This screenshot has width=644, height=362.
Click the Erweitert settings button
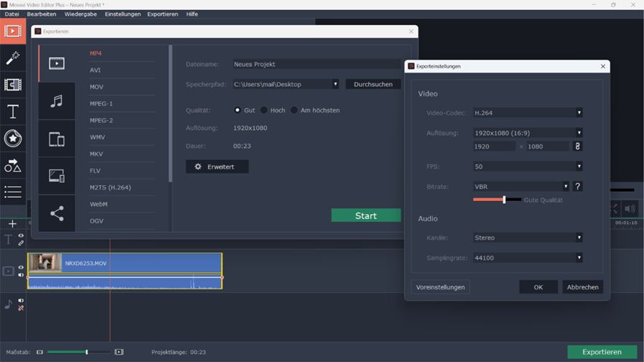tap(217, 167)
